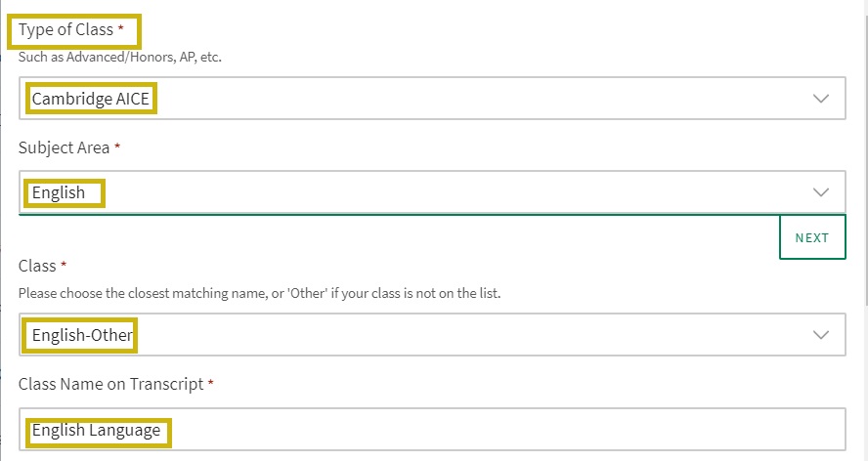Viewport: 868px width, 461px height.
Task: Click the 'Such as Advanced/Honors, AP' hint text
Action: click(119, 57)
